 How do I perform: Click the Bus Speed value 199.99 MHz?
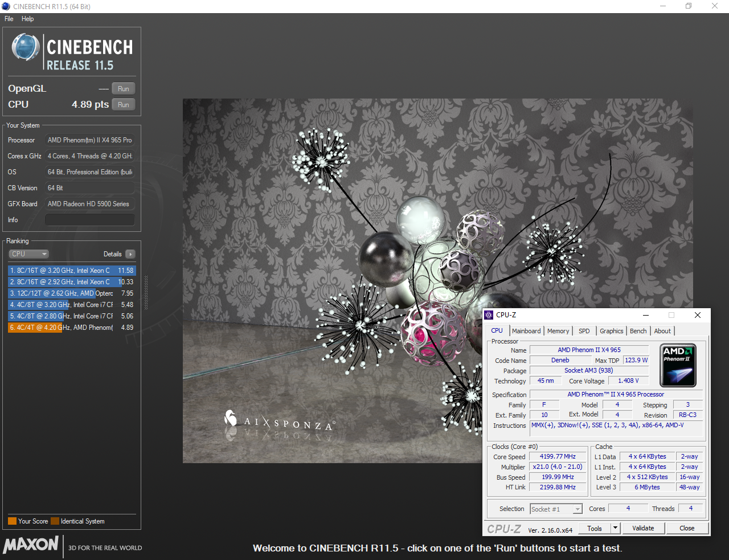point(558,477)
